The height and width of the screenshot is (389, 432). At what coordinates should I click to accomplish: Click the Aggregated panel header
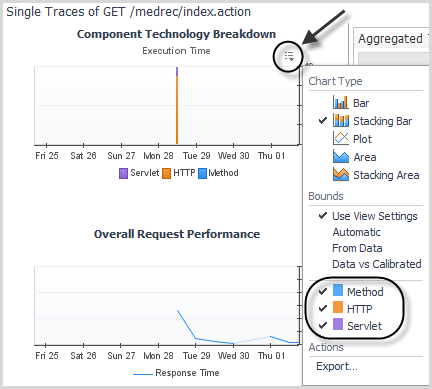click(392, 39)
